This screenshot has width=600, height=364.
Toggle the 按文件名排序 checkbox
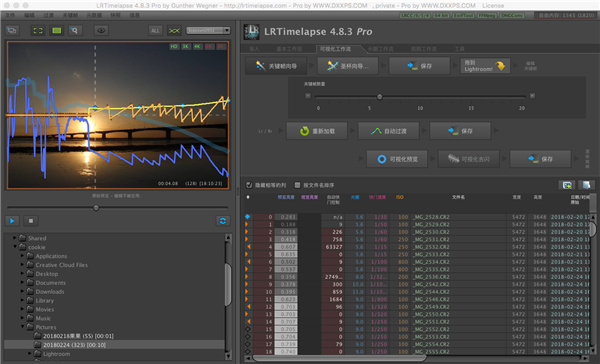[297, 185]
